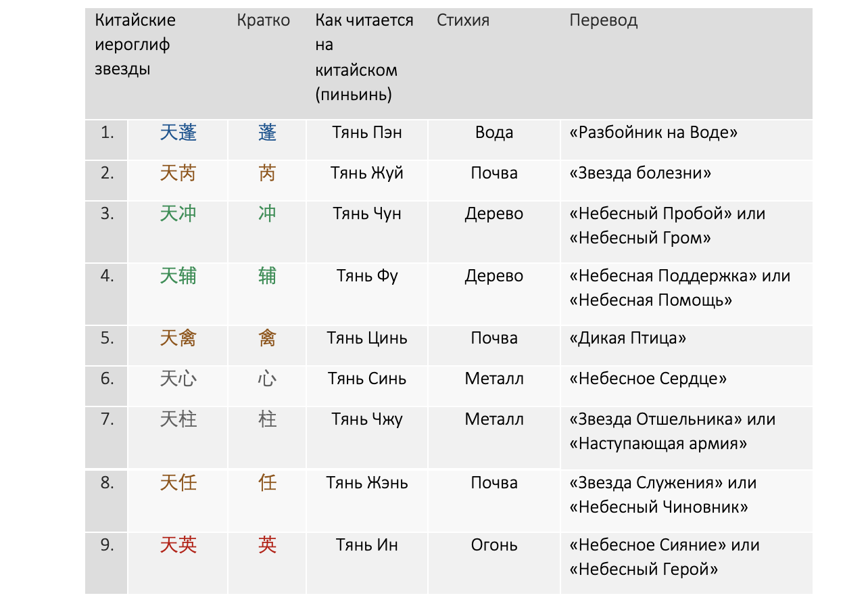Click the «Тянь Жуй» reading cell
Screen dimensions: 868x606
click(x=367, y=173)
